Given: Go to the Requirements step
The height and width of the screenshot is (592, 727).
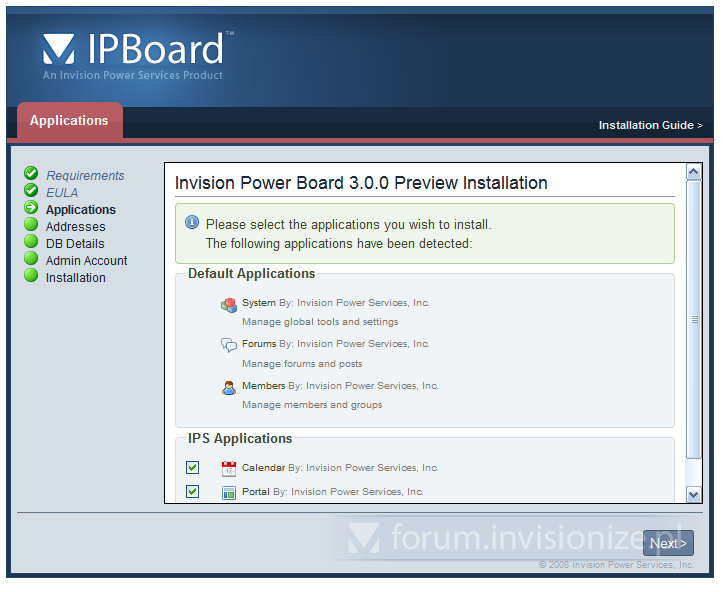Looking at the screenshot, I should 85,176.
